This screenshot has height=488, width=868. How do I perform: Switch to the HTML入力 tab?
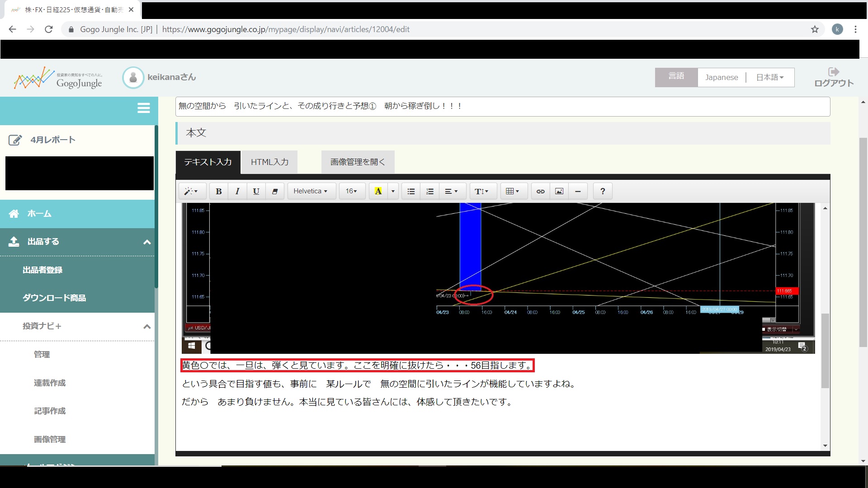click(269, 162)
